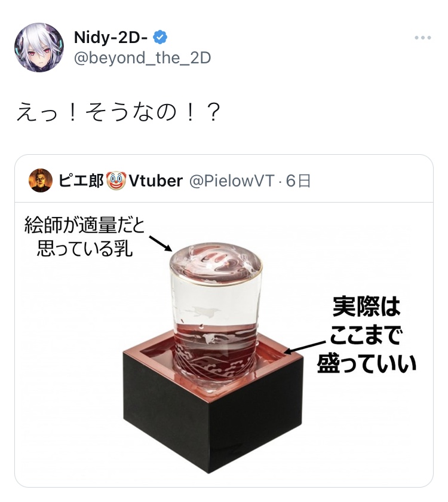Click Nidy-2D- profile avatar

pos(39,47)
